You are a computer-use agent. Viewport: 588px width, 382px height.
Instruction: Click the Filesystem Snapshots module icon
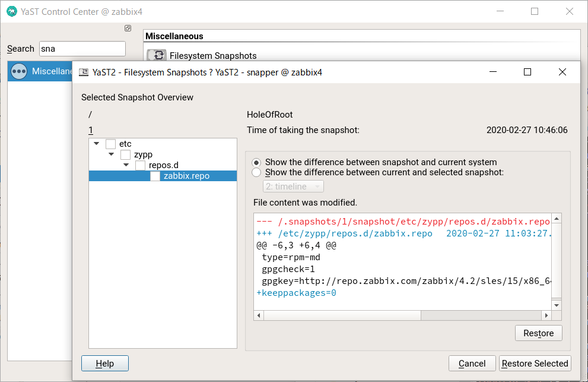coord(157,55)
